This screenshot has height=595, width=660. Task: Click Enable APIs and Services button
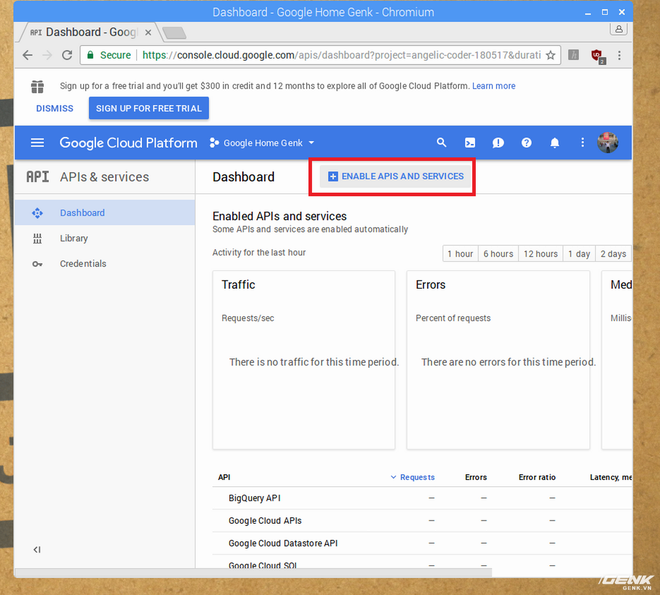pyautogui.click(x=396, y=176)
